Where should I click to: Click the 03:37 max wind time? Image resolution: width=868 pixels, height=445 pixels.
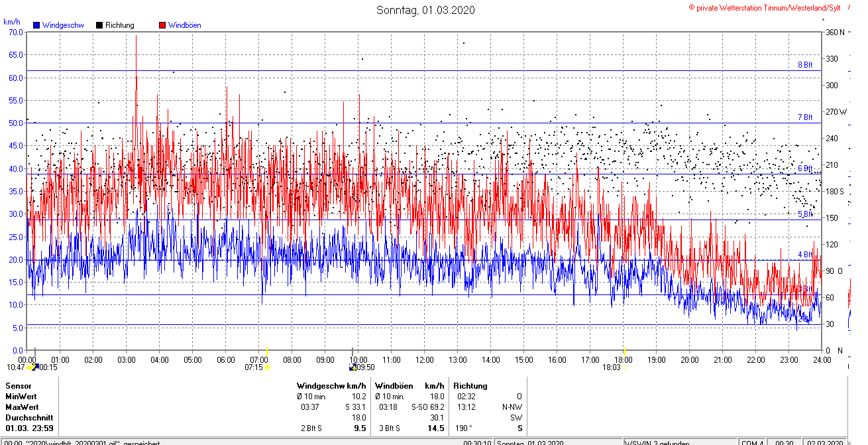pyautogui.click(x=310, y=407)
